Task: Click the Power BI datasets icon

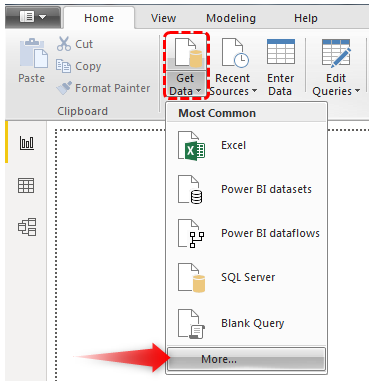Action: (x=190, y=189)
